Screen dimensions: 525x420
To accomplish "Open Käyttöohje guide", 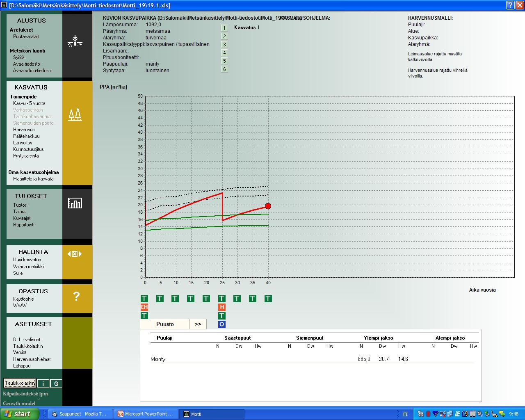I will tap(23, 299).
